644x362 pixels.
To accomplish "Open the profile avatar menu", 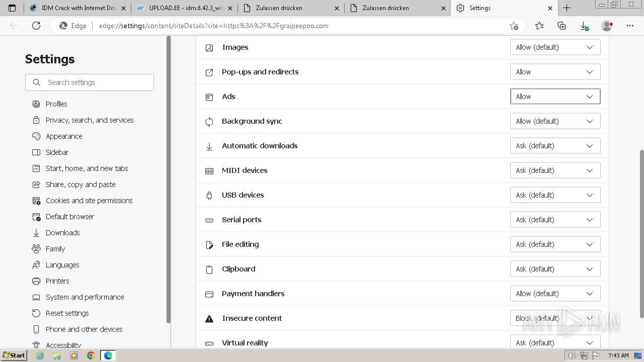I will pyautogui.click(x=607, y=26).
